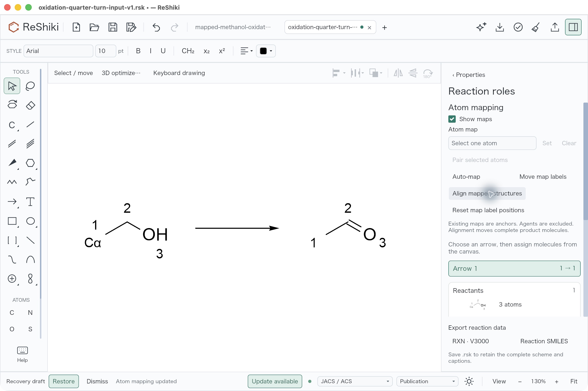Expand the align objects dropdown
This screenshot has height=391, width=588.
(x=339, y=73)
